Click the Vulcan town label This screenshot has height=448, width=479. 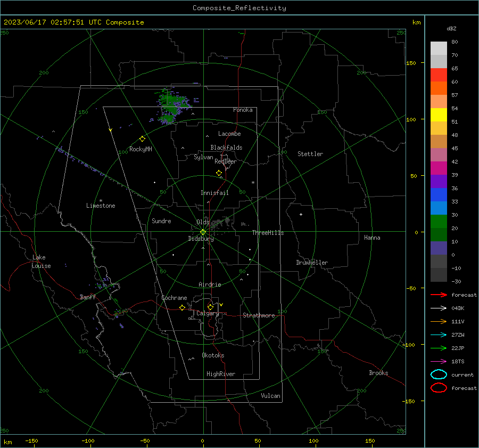pyautogui.click(x=270, y=396)
